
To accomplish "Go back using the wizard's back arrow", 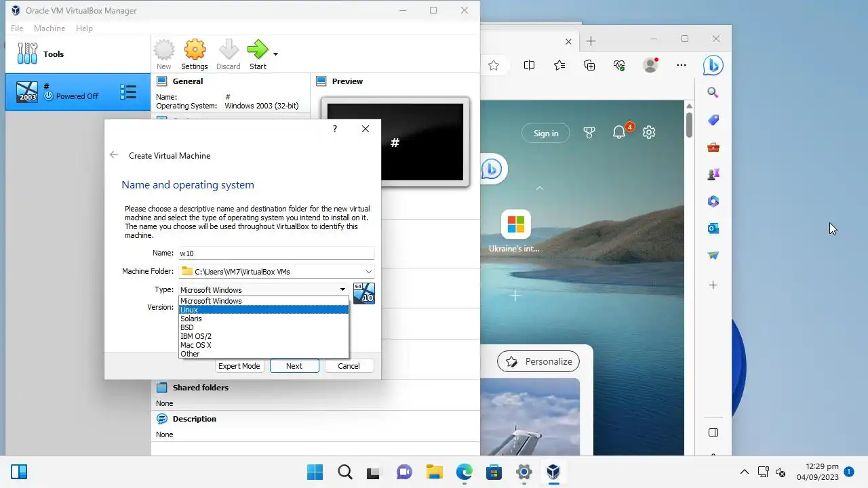I will point(114,155).
